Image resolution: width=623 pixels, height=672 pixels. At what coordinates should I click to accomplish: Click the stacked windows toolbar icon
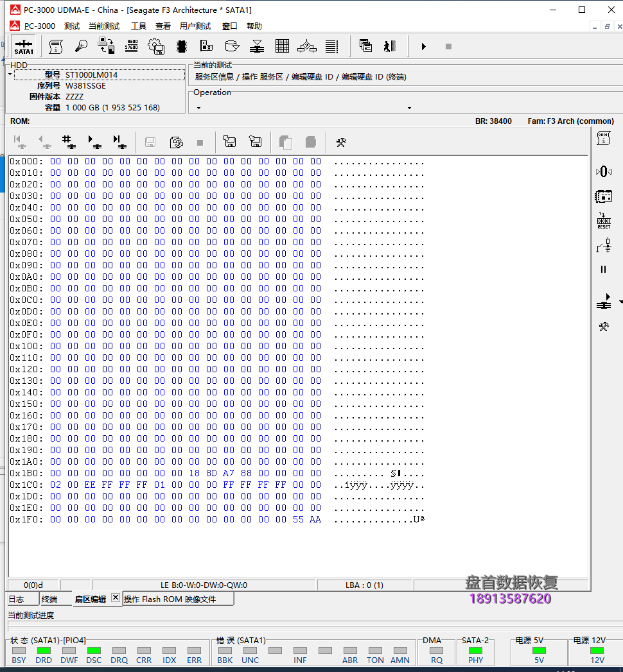[365, 46]
